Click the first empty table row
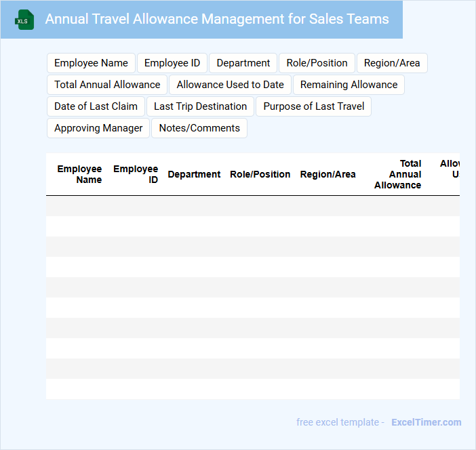The height and width of the screenshot is (450, 476). pos(252,206)
